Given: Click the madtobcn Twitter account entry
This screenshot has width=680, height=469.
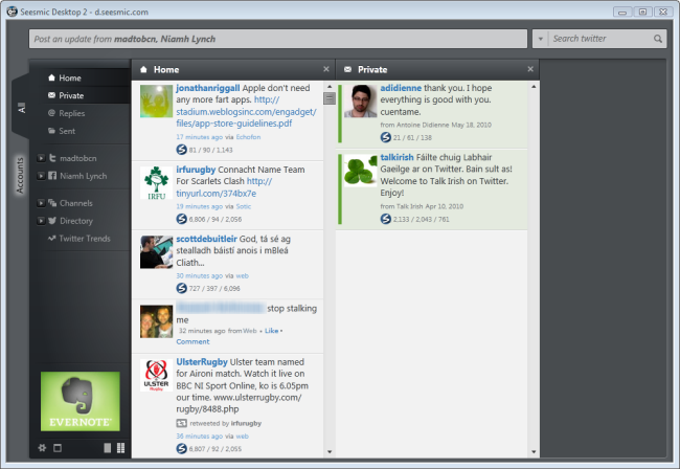Looking at the screenshot, I should [x=72, y=158].
